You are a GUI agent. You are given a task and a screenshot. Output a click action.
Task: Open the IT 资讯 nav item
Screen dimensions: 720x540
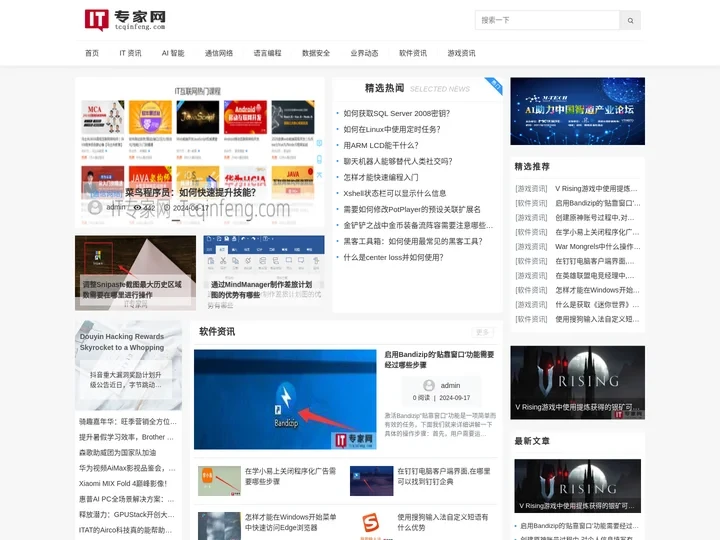pyautogui.click(x=130, y=53)
